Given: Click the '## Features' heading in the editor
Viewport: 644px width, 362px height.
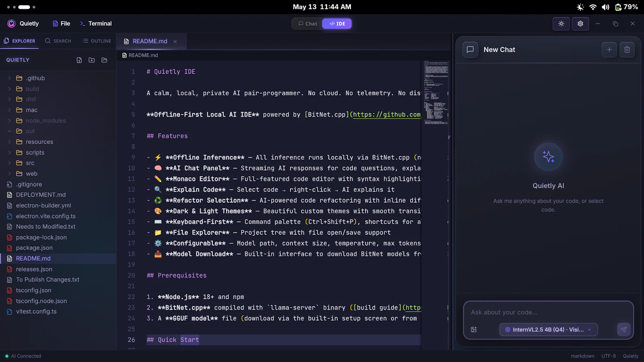Looking at the screenshot, I should coord(167,136).
